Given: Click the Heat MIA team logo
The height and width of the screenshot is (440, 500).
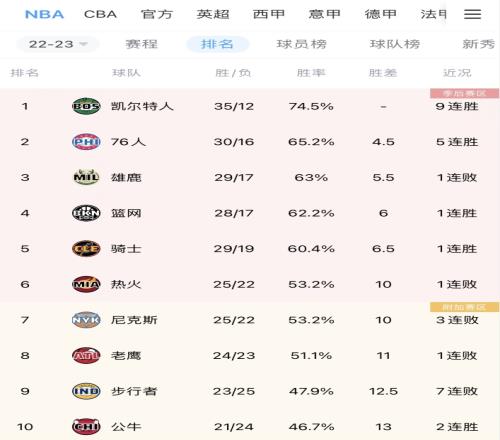Looking at the screenshot, I should 86,284.
